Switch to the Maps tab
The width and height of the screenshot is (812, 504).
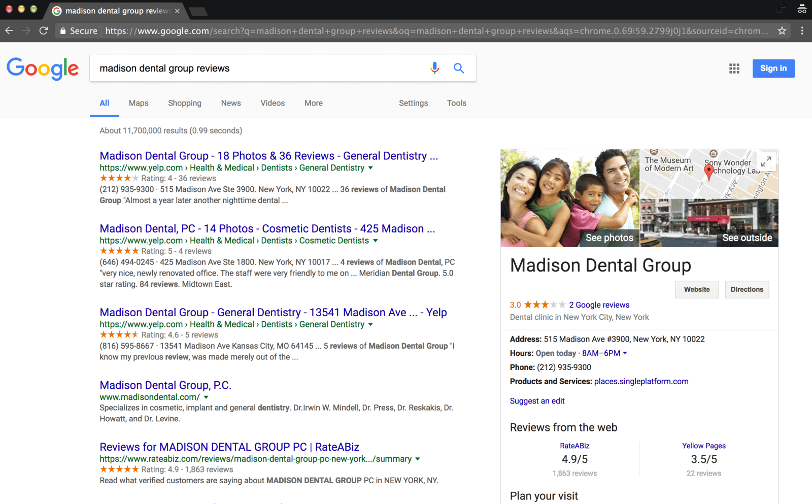(139, 103)
